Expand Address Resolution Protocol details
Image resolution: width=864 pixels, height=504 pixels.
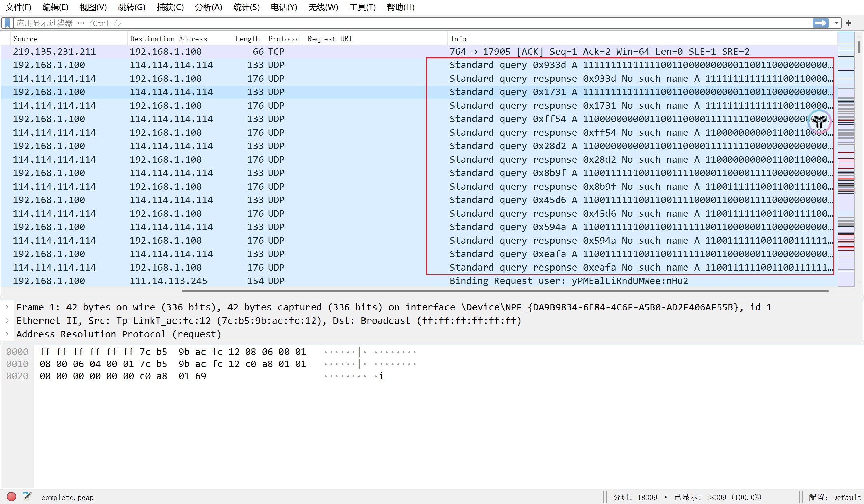click(x=7, y=334)
